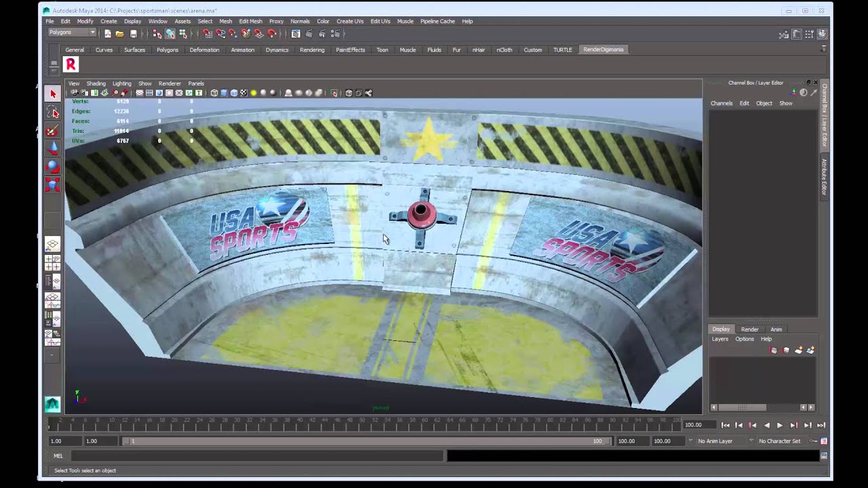This screenshot has width=868, height=488.
Task: Choose the Lasso Select tool
Action: click(x=52, y=112)
